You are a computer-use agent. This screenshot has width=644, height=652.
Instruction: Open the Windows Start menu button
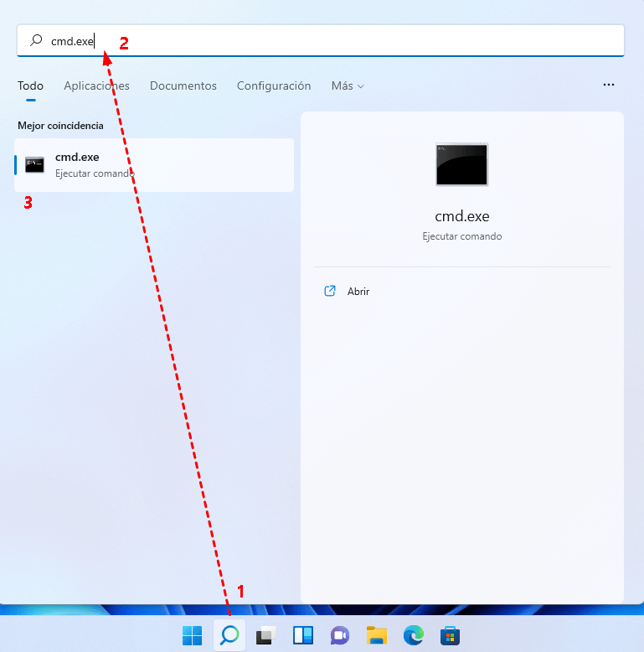click(192, 635)
